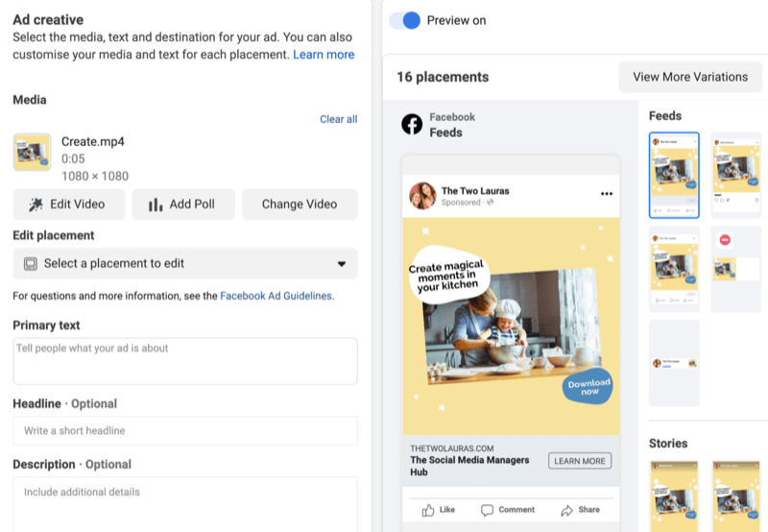This screenshot has width=768, height=532.
Task: Click the 16 placements heading
Action: [x=443, y=77]
